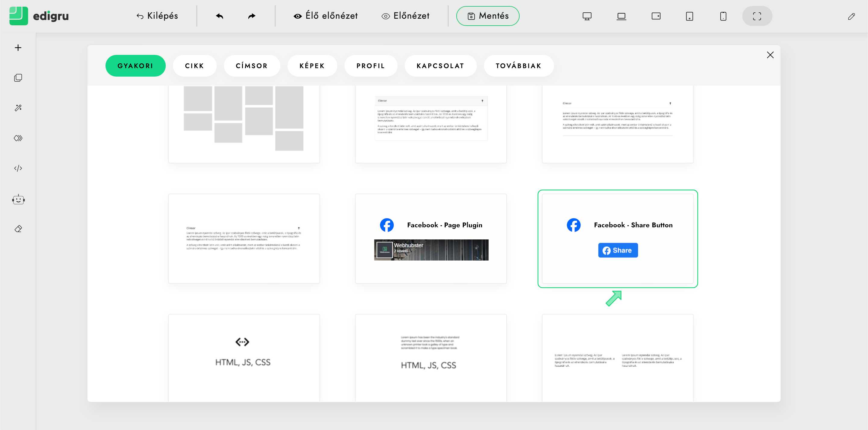The image size is (868, 430).
Task: Click the plus add-block icon in sidebar
Action: pyautogui.click(x=18, y=48)
